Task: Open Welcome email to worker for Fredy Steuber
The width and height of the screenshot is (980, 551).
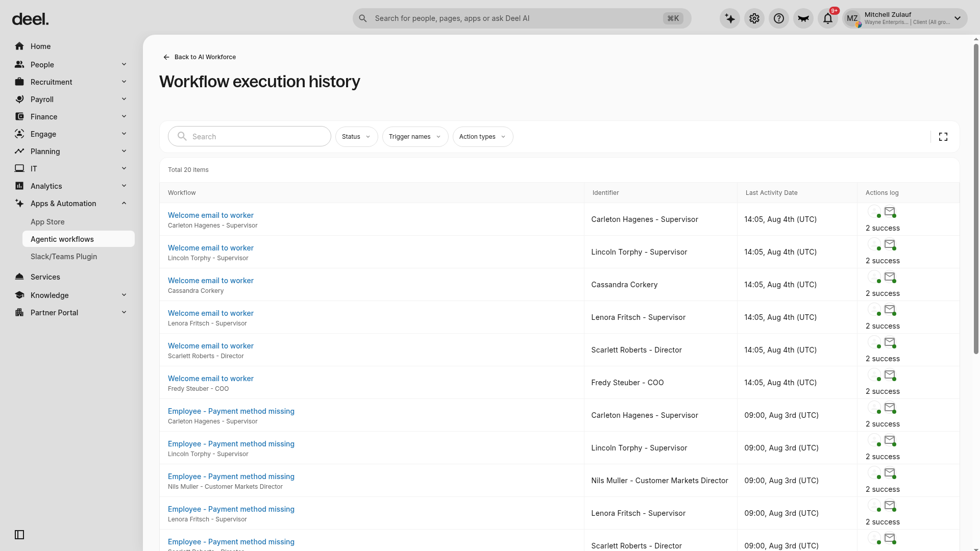Action: pyautogui.click(x=210, y=379)
